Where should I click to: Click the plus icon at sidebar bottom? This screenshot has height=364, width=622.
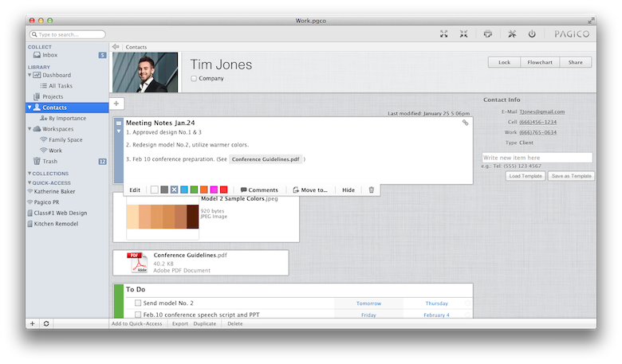coord(33,323)
